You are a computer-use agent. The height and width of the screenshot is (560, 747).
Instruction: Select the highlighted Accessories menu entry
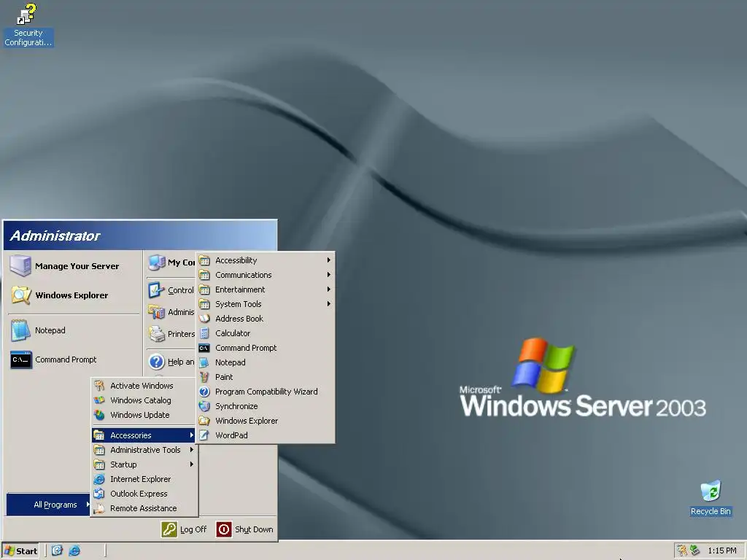(x=144, y=435)
